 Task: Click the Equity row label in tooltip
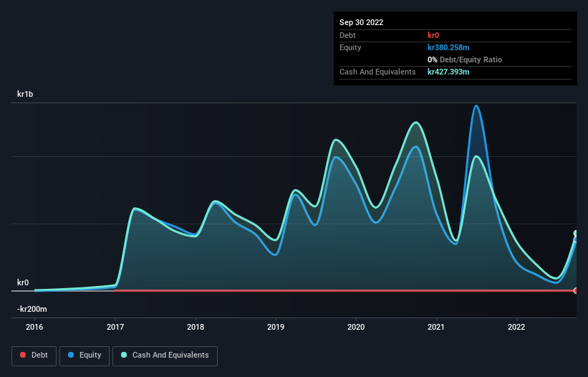point(350,47)
